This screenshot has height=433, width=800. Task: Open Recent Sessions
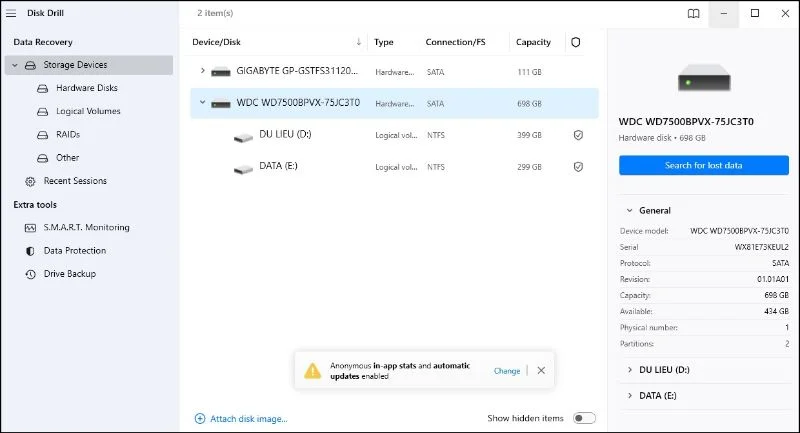75,181
